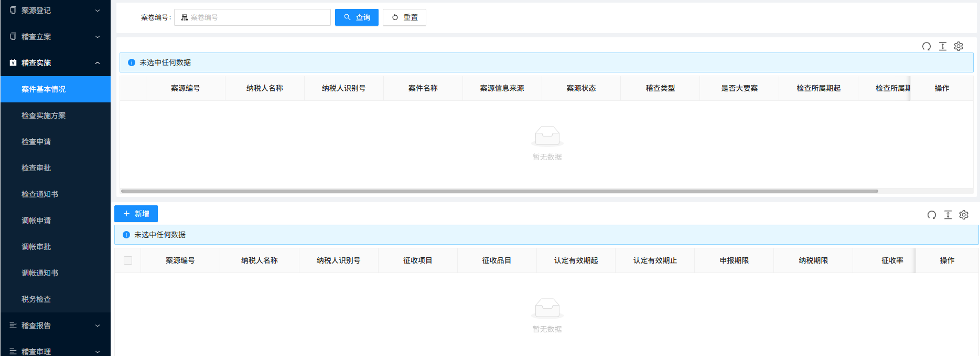Focus the 案卷编号 input field
980x356 pixels.
click(257, 17)
